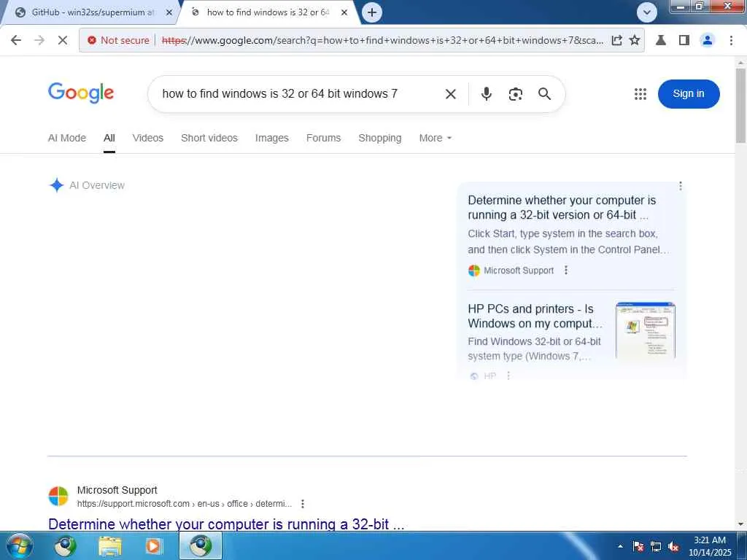The image size is (747, 560).
Task: Close the GitHub supermium tab
Action: point(169,12)
